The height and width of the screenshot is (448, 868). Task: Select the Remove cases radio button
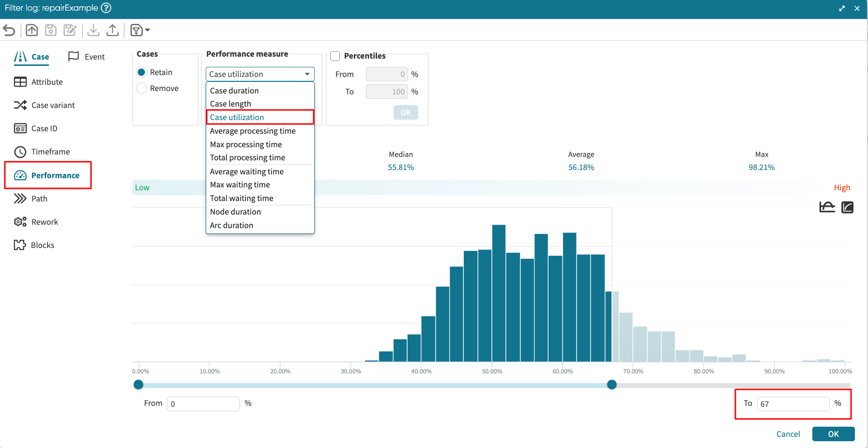coord(142,88)
